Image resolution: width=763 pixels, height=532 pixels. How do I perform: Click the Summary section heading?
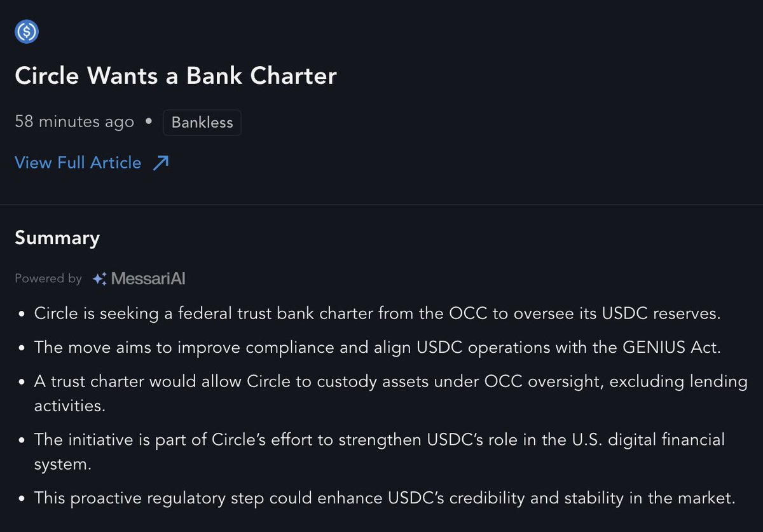[57, 238]
